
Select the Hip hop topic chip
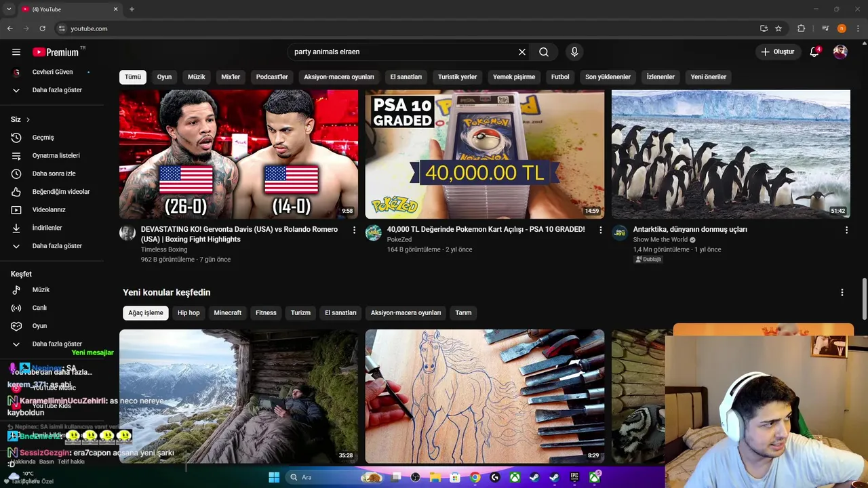[x=189, y=312]
